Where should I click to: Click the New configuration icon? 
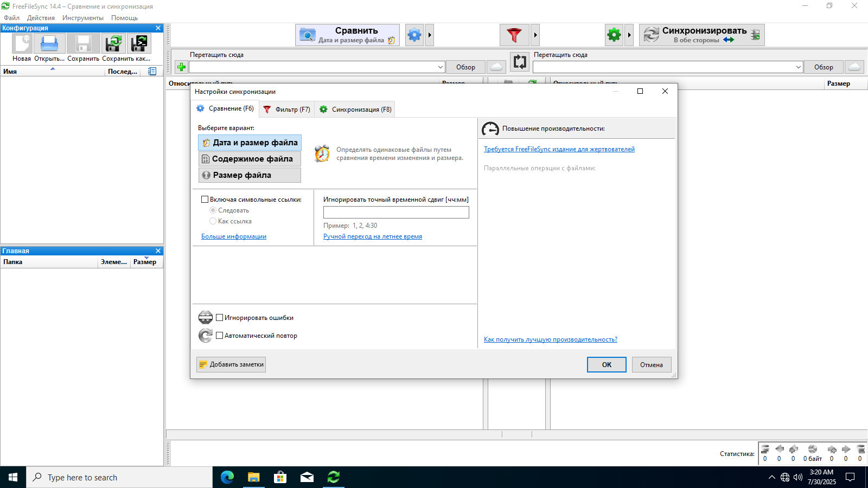pos(22,44)
